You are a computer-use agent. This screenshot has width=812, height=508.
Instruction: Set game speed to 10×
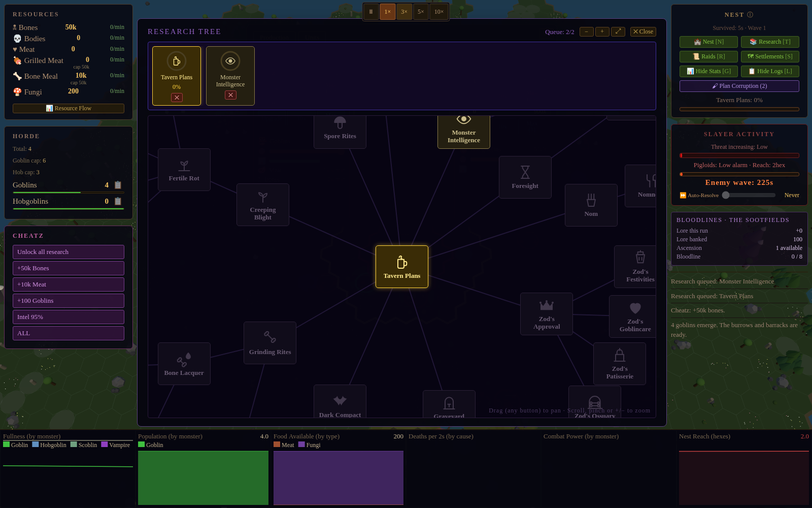point(439,12)
